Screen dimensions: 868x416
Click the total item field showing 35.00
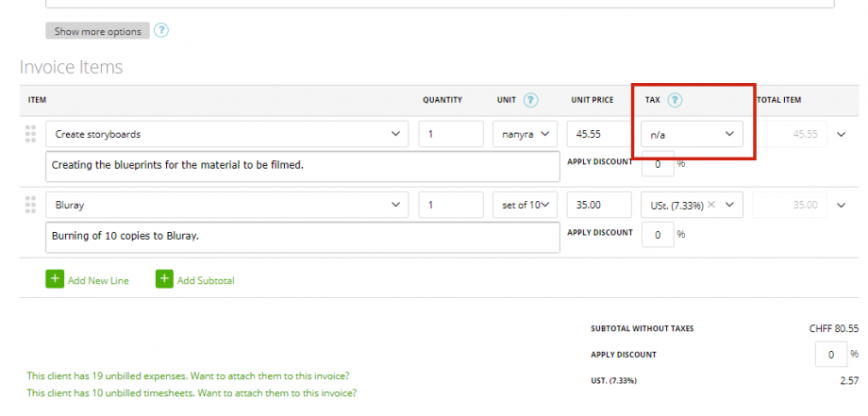(790, 205)
